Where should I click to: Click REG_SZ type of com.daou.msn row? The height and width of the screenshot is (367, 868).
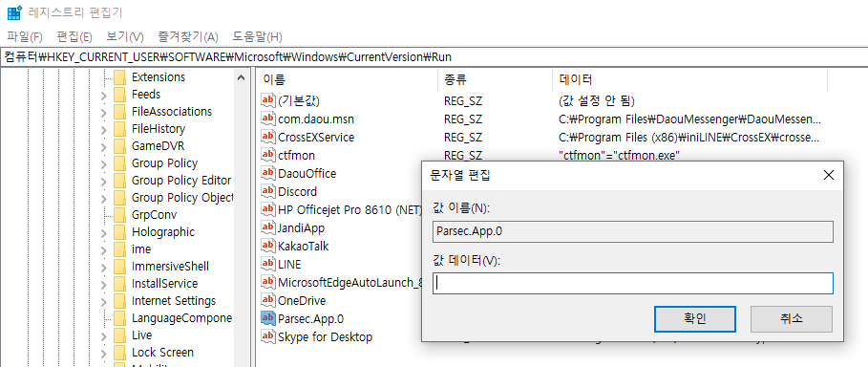463,119
